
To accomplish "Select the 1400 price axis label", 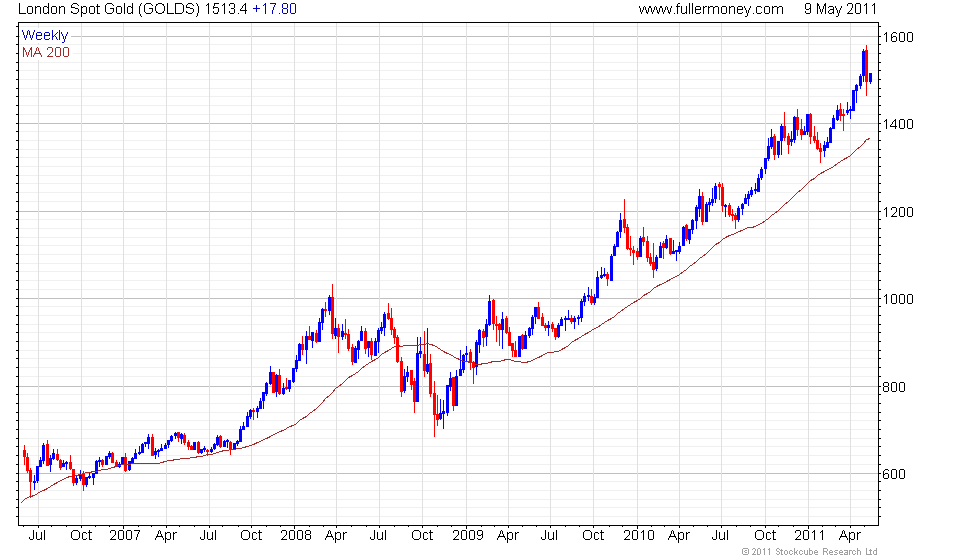I will click(898, 124).
